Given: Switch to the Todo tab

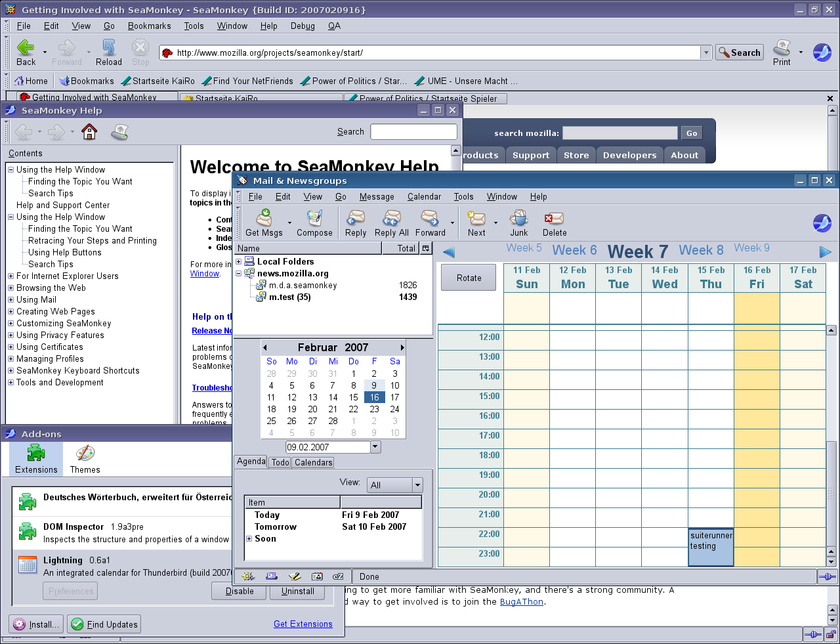Looking at the screenshot, I should [280, 462].
